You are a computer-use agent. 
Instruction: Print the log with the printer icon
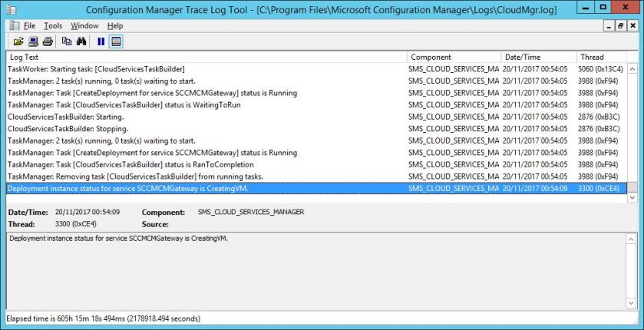[48, 41]
